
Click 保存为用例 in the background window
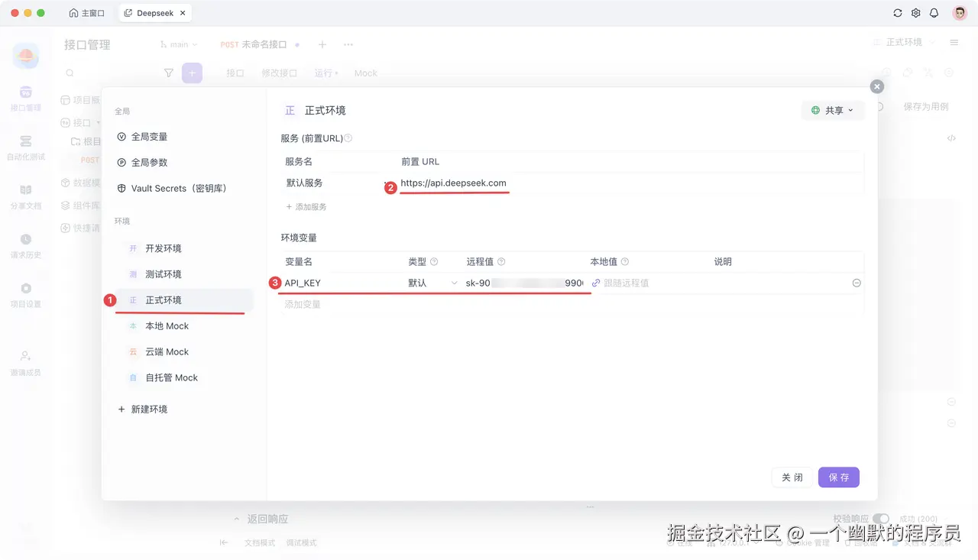[x=926, y=107]
